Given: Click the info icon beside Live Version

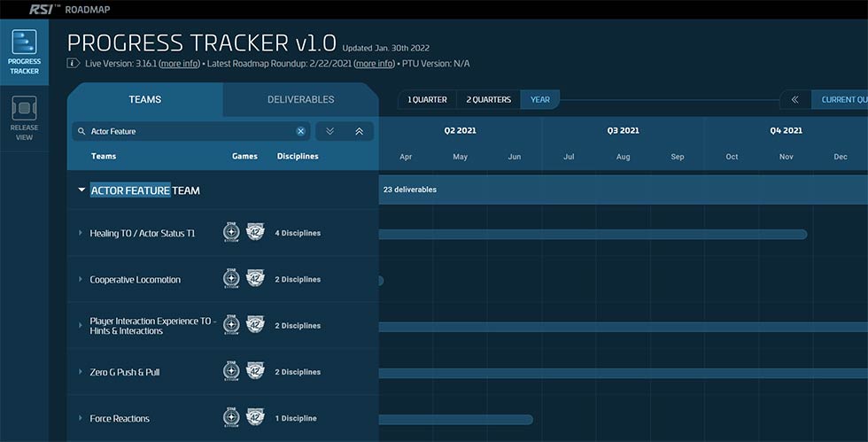Looking at the screenshot, I should 73,63.
